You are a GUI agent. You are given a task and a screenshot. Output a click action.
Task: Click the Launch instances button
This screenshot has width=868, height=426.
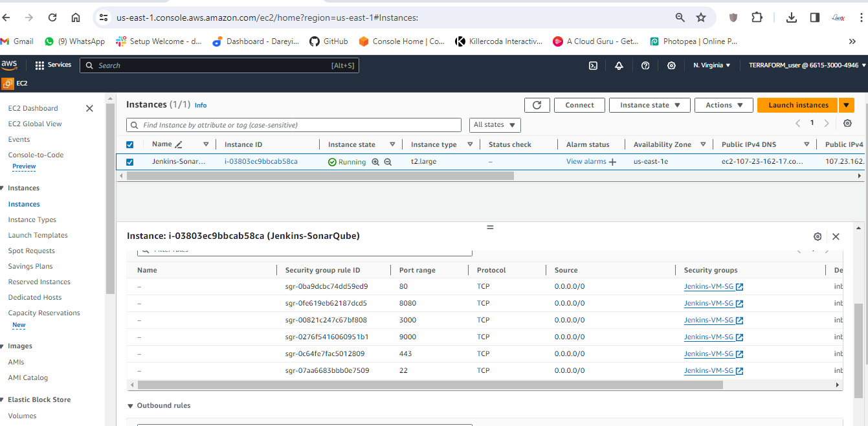[x=797, y=106]
